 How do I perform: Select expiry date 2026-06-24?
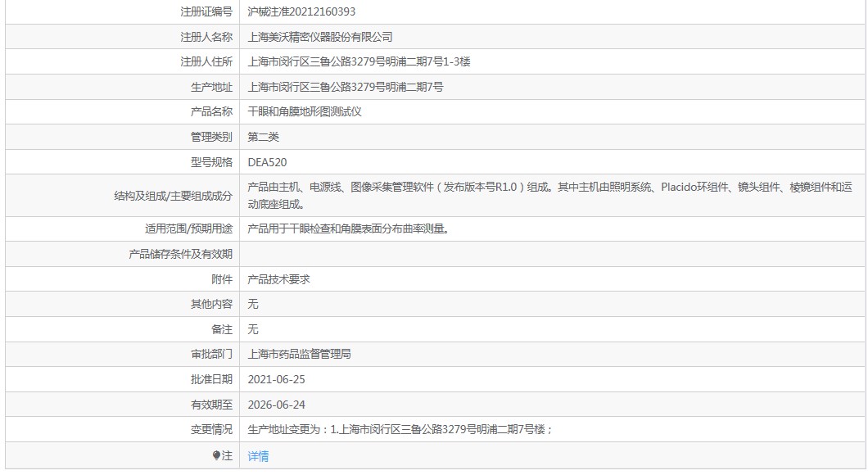pyautogui.click(x=276, y=405)
